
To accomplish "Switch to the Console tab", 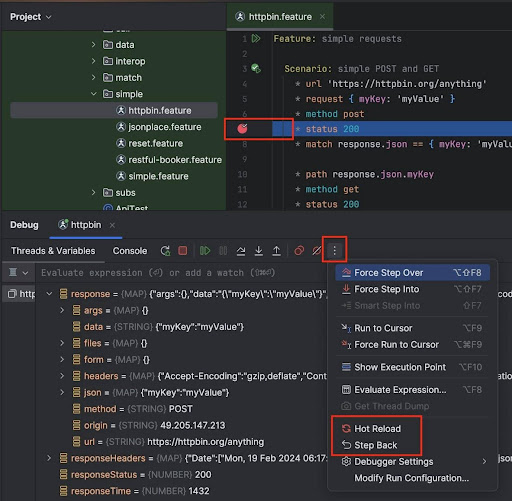I will click(130, 251).
